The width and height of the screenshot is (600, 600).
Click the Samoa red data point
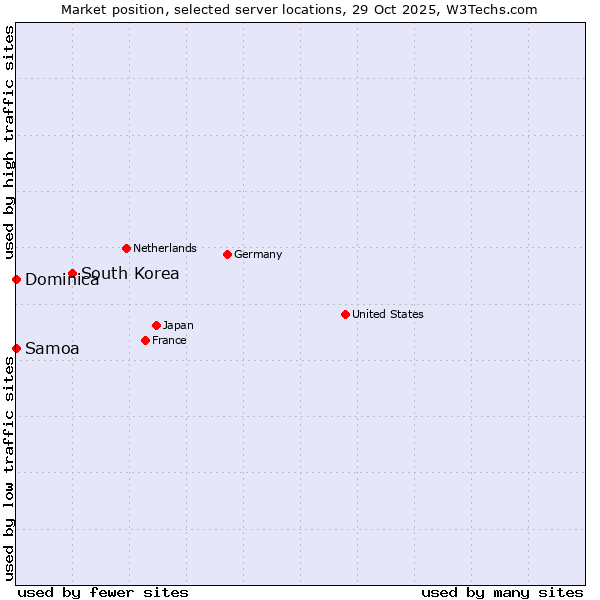tap(16, 348)
